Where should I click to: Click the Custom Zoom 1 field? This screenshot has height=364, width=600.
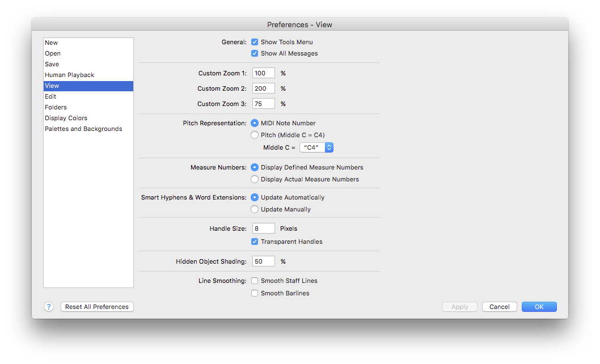[x=263, y=73]
